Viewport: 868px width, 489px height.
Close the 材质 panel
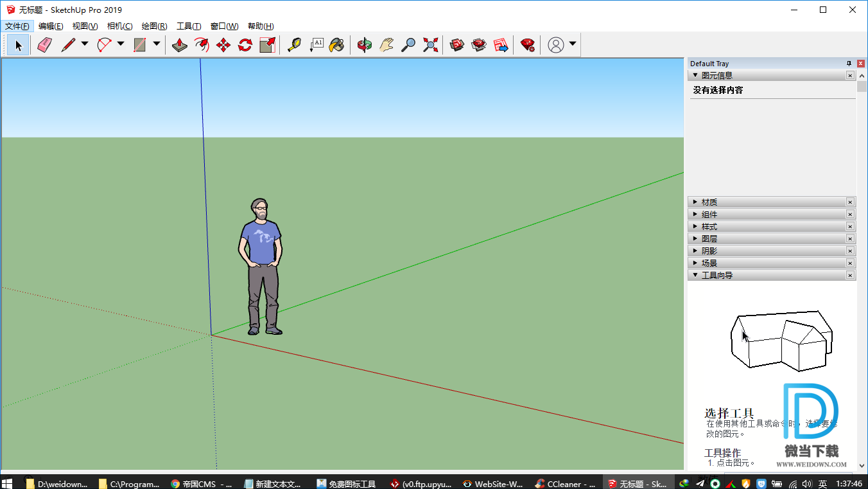click(850, 202)
